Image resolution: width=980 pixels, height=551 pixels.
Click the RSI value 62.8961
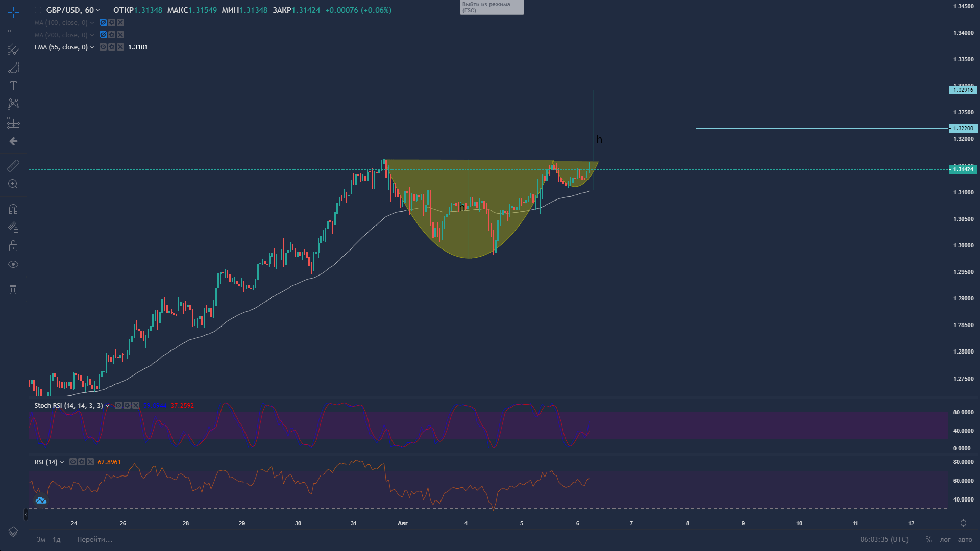[x=109, y=462]
